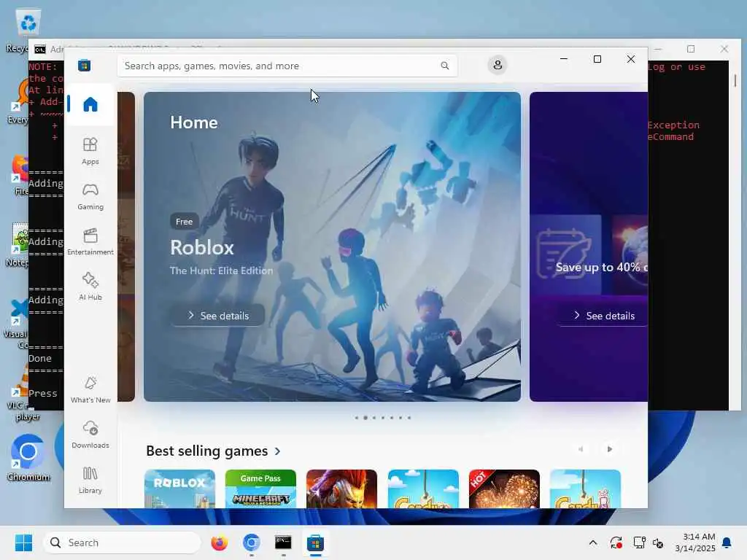Click the search magnifier icon in Store
This screenshot has width=747, height=560.
pos(444,66)
